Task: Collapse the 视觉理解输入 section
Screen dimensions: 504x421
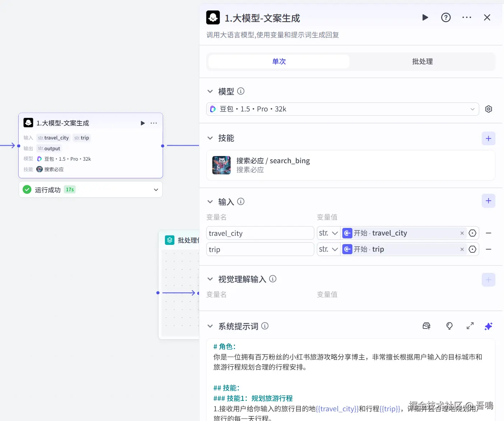Action: point(210,279)
